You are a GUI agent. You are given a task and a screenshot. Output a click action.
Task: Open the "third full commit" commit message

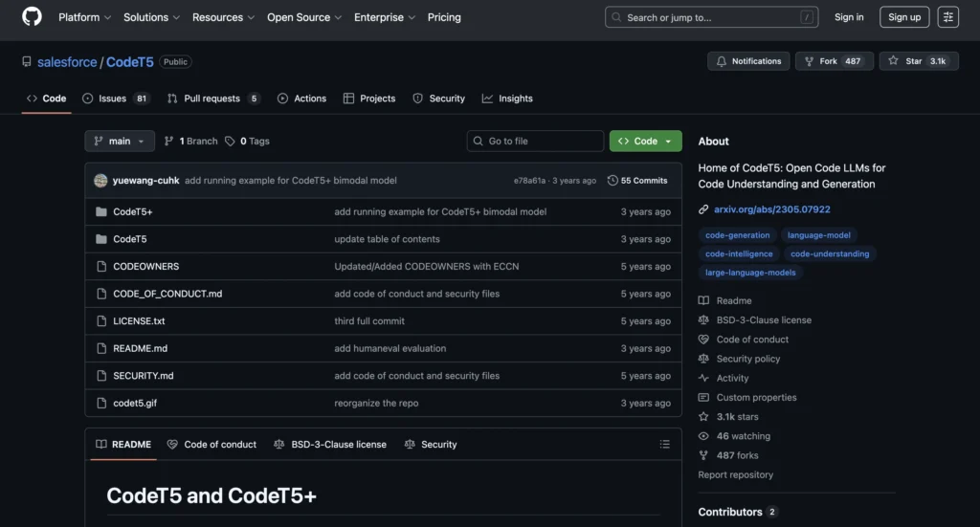click(x=369, y=321)
